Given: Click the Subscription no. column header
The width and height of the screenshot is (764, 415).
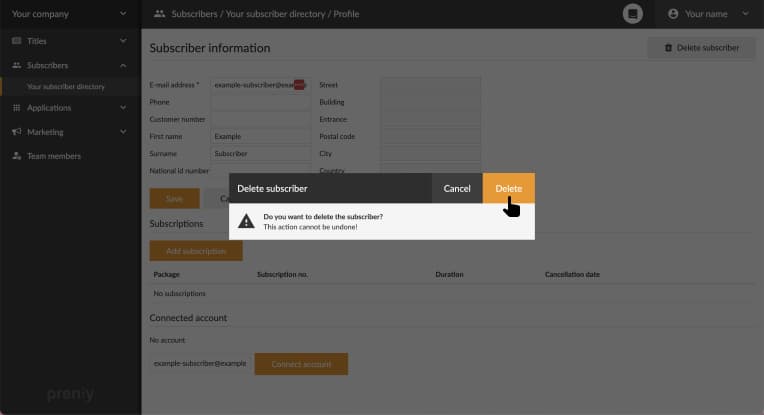Looking at the screenshot, I should click(x=282, y=275).
